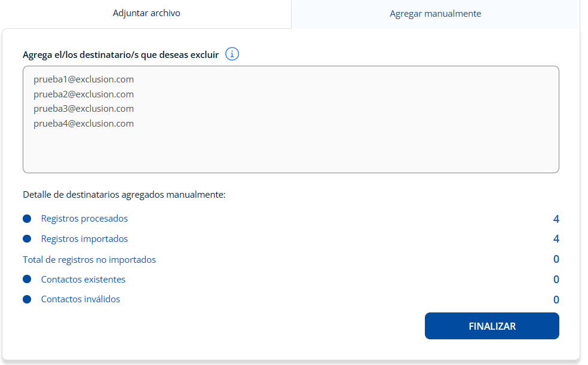Click the blue bullet beside Registros importados
588x365 pixels.
point(27,239)
